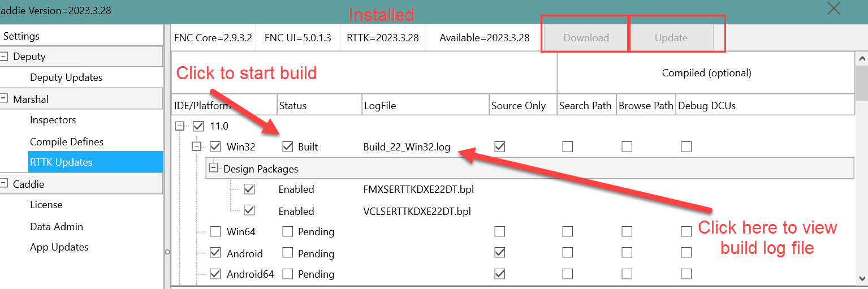
Task: Click the Download button
Action: coord(586,38)
